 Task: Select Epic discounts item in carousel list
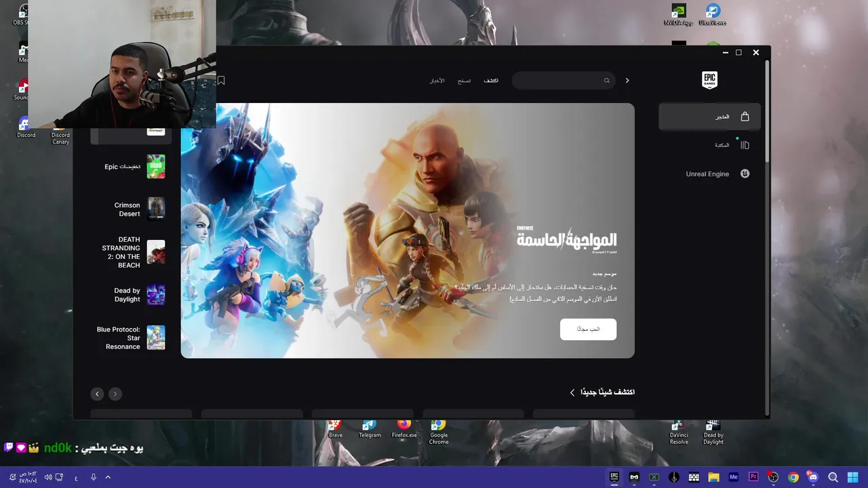(x=131, y=167)
